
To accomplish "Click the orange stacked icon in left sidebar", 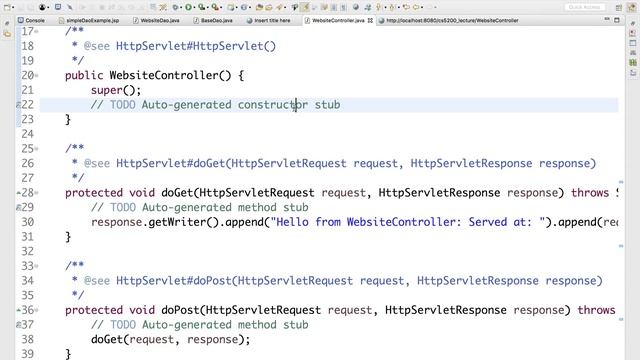I will (7, 34).
